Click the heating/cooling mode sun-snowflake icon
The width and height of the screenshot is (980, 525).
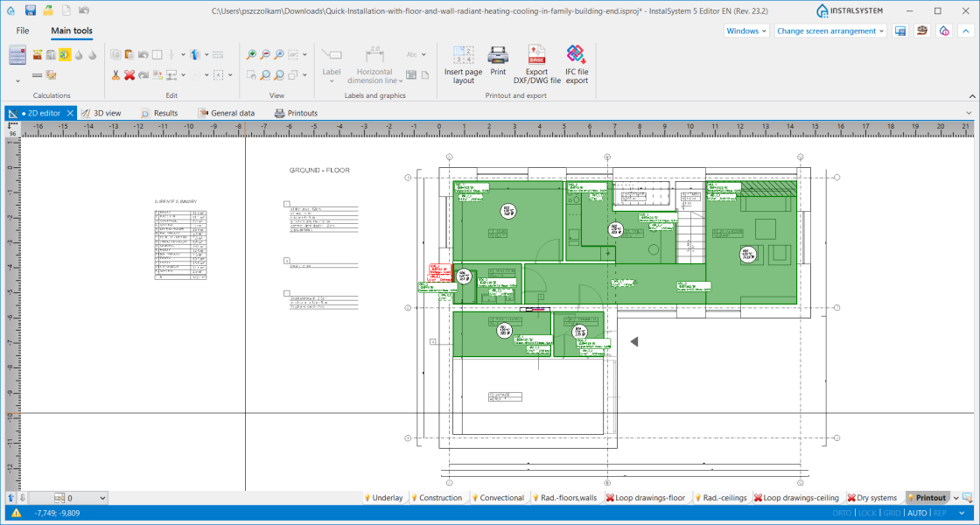65,55
